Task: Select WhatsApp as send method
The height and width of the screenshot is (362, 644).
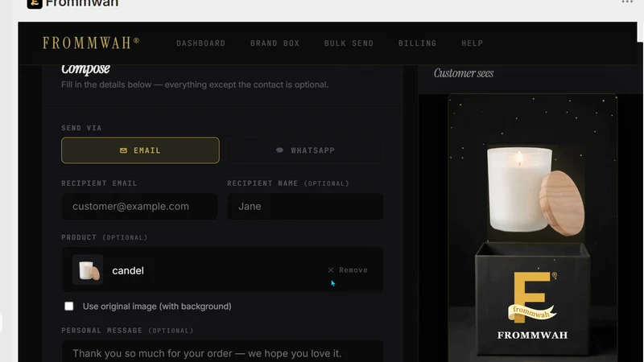Action: click(305, 150)
